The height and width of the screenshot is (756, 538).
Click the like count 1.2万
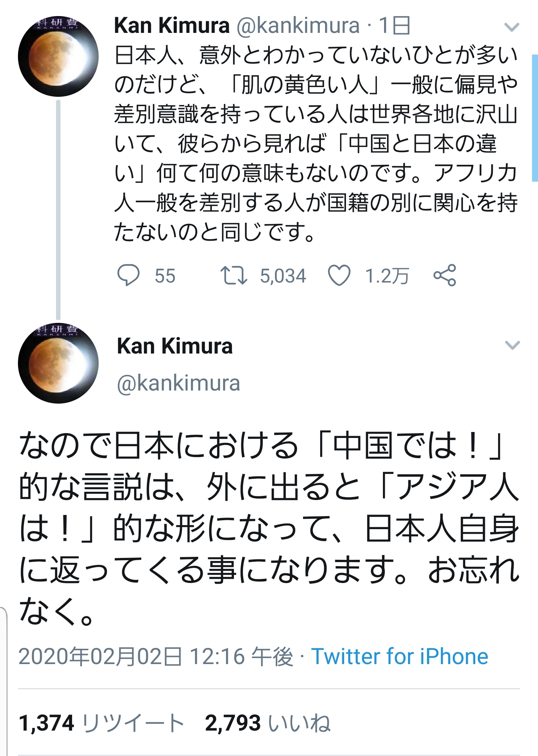(387, 276)
